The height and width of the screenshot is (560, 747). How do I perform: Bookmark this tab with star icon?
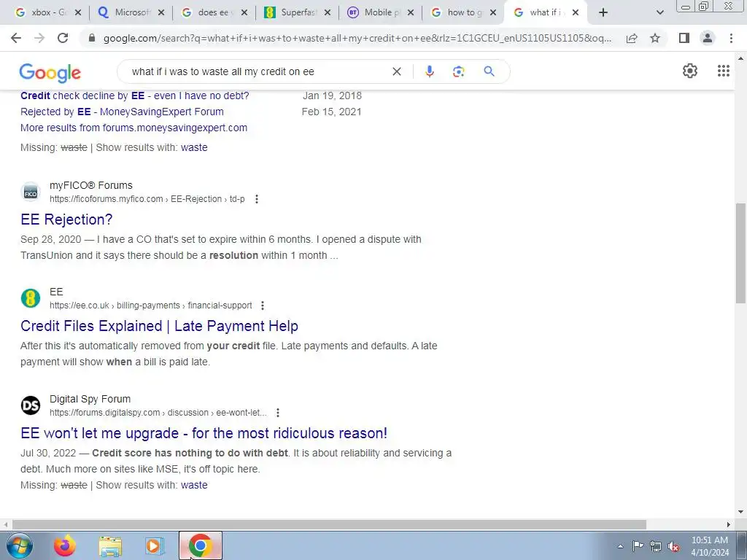(655, 38)
